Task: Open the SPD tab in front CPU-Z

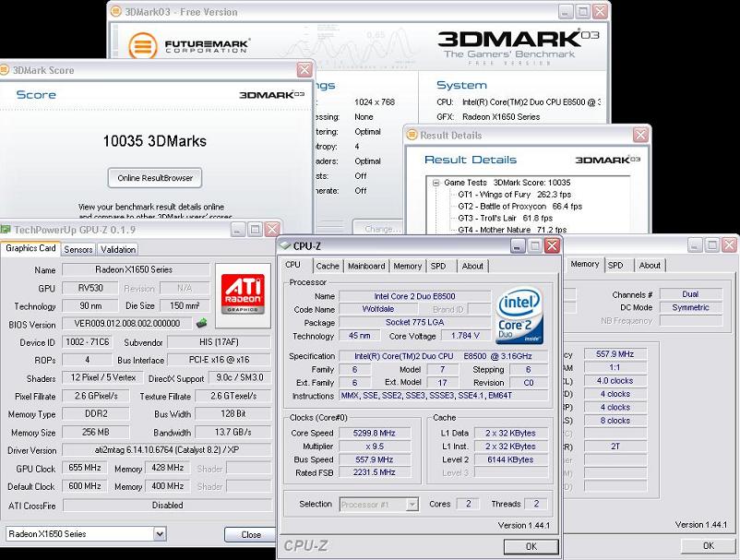Action: [438, 266]
